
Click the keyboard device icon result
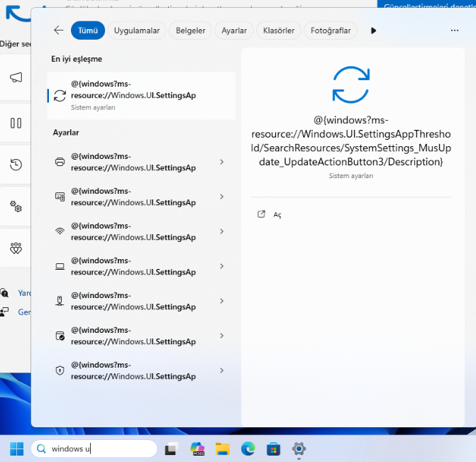click(x=60, y=197)
